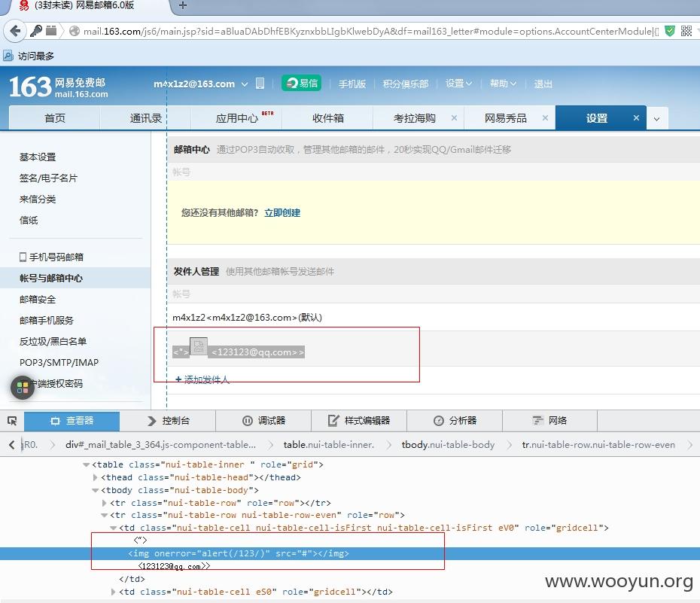Select 邮箱安全 in the sidebar

tap(38, 299)
